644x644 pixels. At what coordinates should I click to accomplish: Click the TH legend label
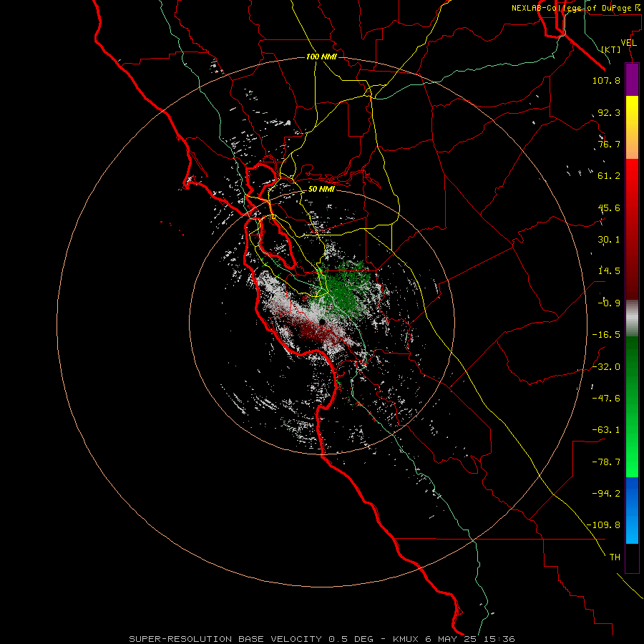coord(615,557)
